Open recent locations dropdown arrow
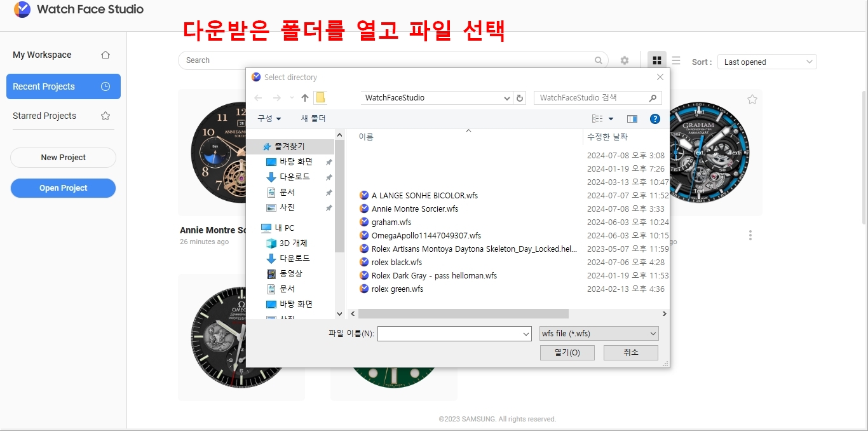Screen dimensions: 868x431 (292, 98)
